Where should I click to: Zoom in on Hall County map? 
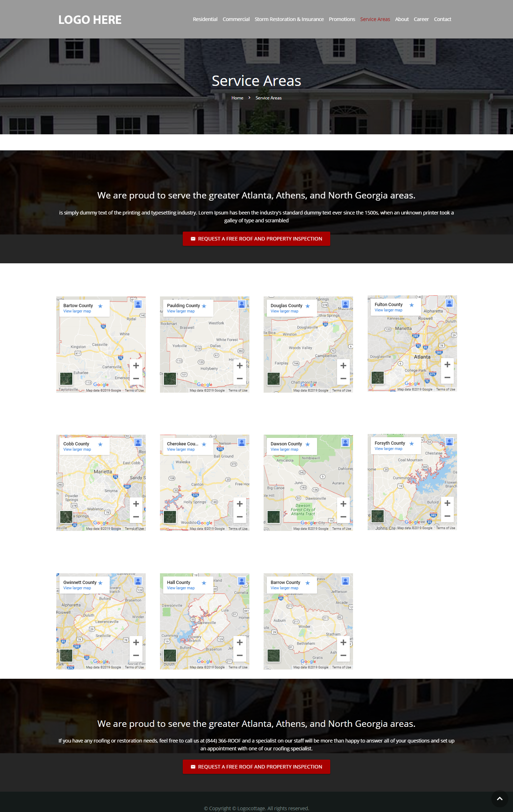[x=240, y=642]
